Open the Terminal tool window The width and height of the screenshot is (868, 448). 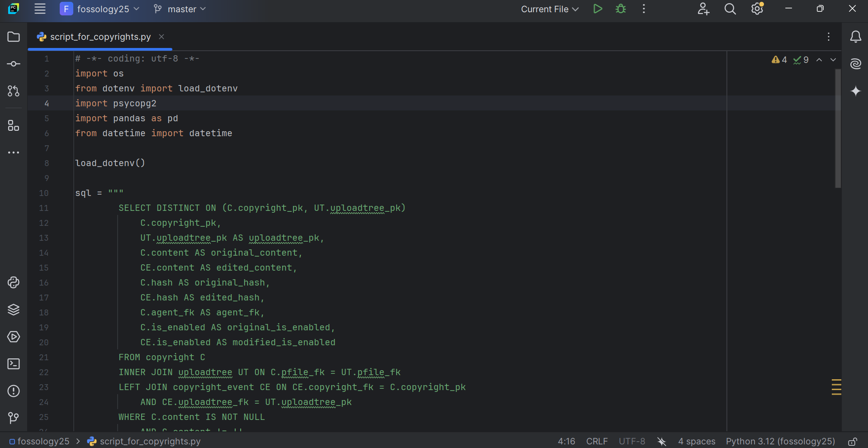[14, 364]
